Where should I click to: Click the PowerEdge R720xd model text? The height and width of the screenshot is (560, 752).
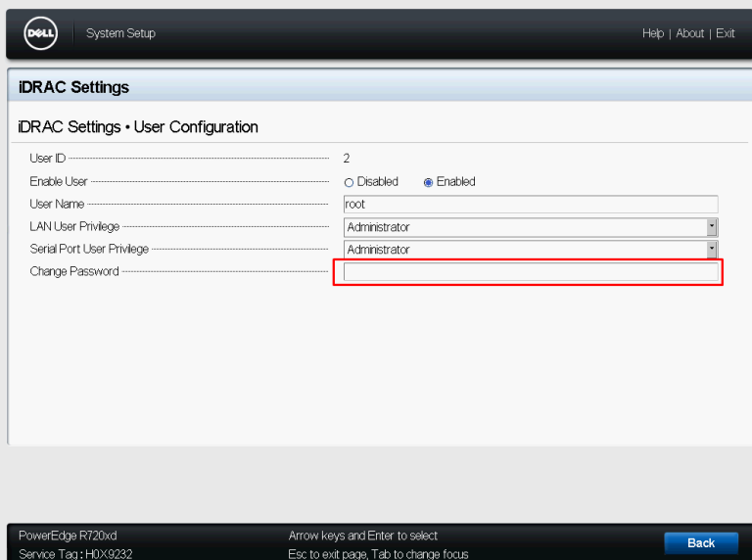click(x=68, y=536)
